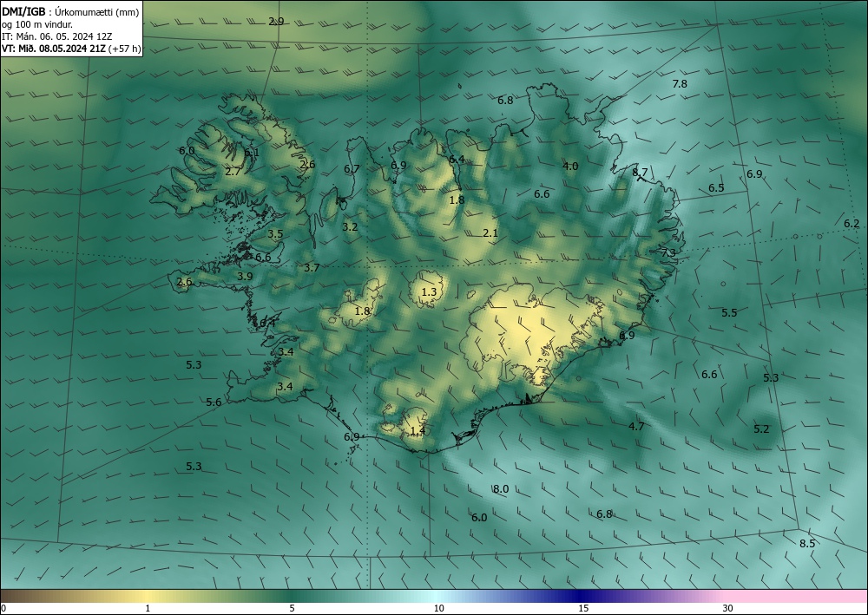
Task: Select the 6.2 value label
Action: point(852,224)
